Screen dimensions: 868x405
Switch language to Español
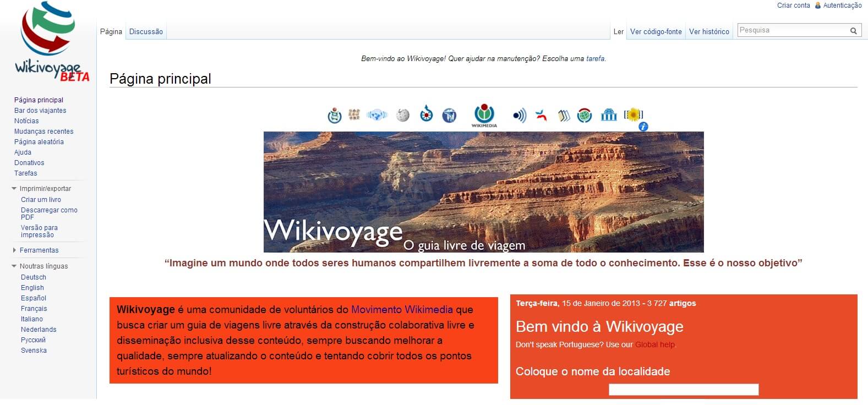click(34, 298)
